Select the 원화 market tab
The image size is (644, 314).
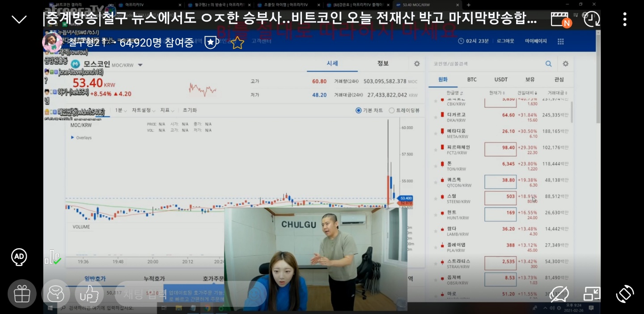pyautogui.click(x=443, y=79)
